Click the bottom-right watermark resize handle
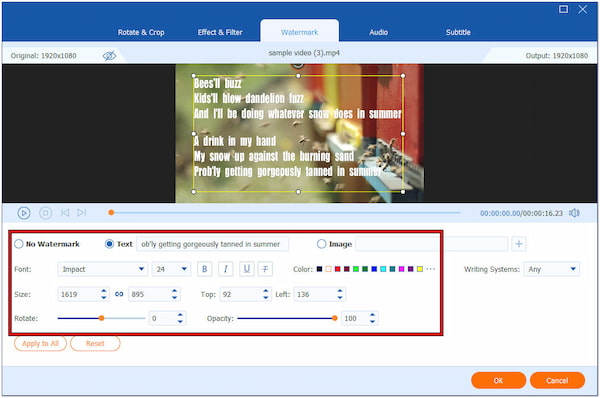The image size is (600, 398). click(x=403, y=192)
